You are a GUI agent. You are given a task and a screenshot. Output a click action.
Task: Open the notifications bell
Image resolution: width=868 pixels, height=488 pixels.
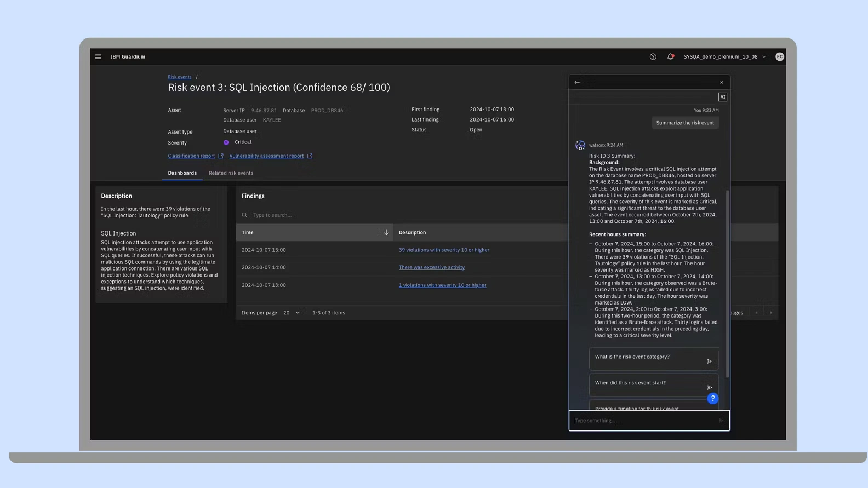(670, 57)
